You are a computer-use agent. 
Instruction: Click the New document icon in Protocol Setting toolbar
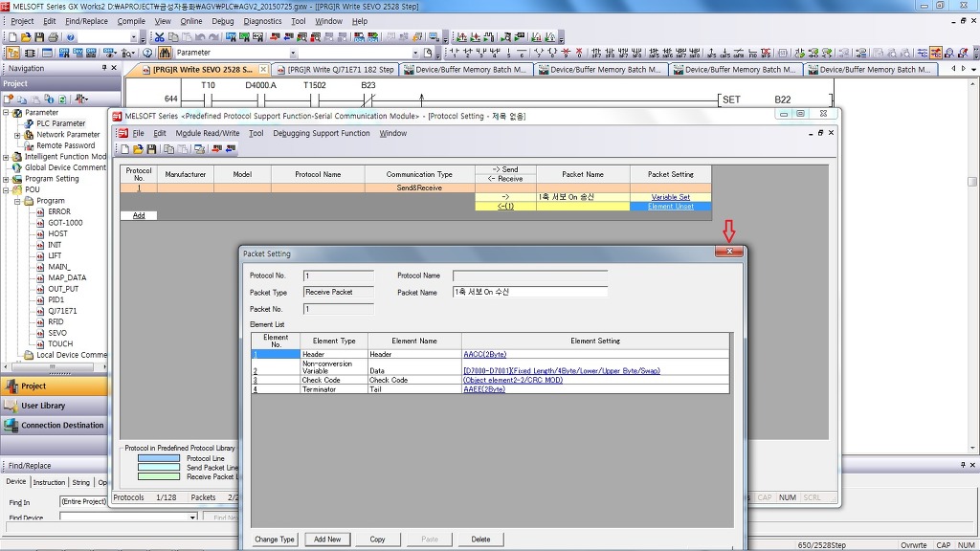[x=124, y=149]
